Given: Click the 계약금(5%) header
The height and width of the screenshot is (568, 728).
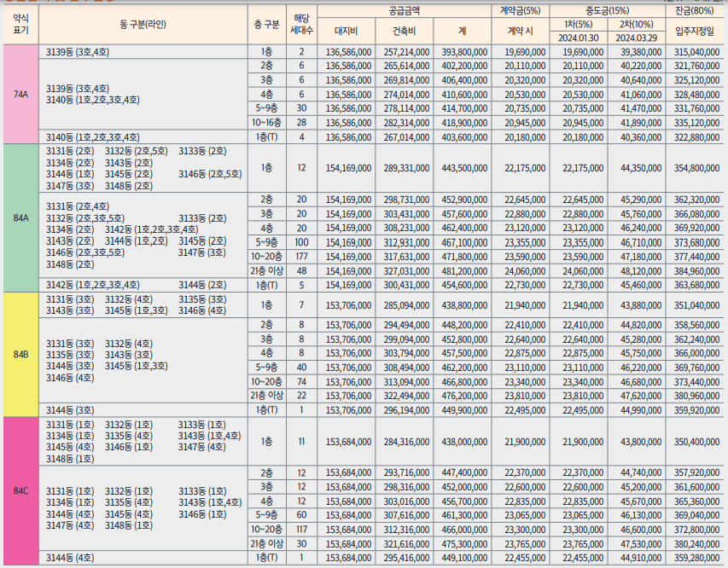Looking at the screenshot, I should point(520,11).
